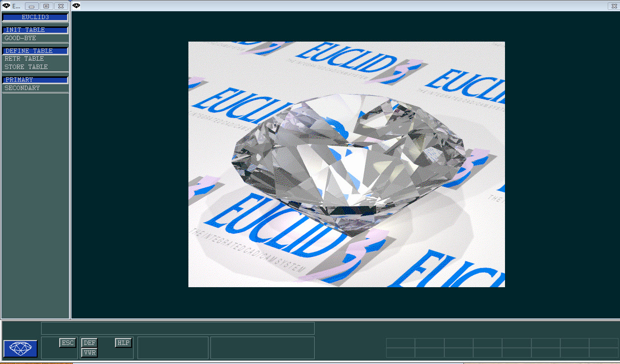Click the eye icon in menu window titlebar

[x=7, y=6]
